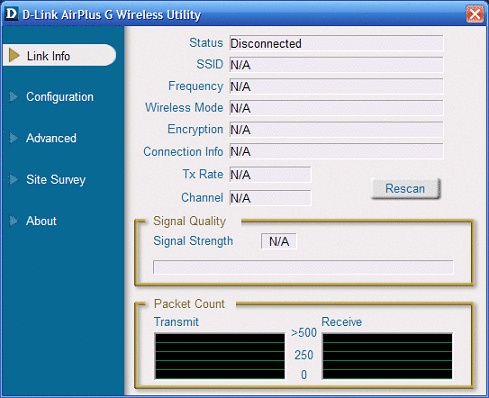This screenshot has width=489, height=398.
Task: Open the Link Info section
Action: point(60,55)
